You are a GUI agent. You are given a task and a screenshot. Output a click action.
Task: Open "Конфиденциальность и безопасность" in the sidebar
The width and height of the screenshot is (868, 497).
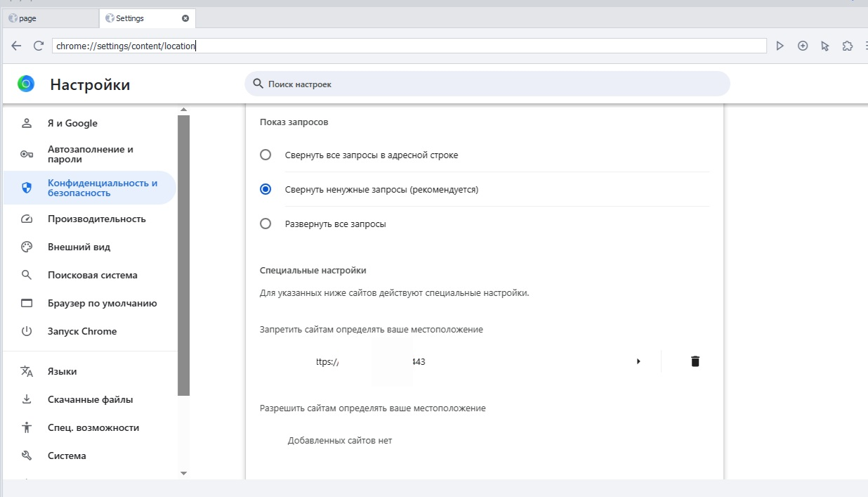(103, 188)
